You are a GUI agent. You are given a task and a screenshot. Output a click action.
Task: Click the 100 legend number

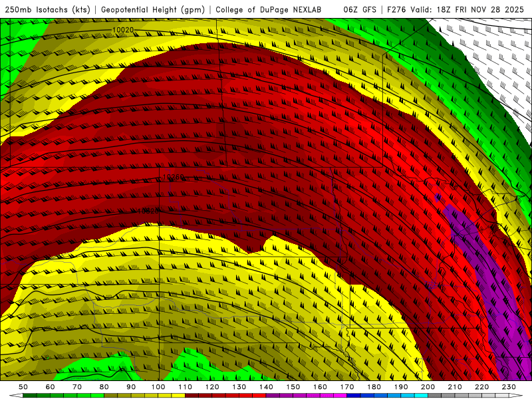pyautogui.click(x=158, y=387)
